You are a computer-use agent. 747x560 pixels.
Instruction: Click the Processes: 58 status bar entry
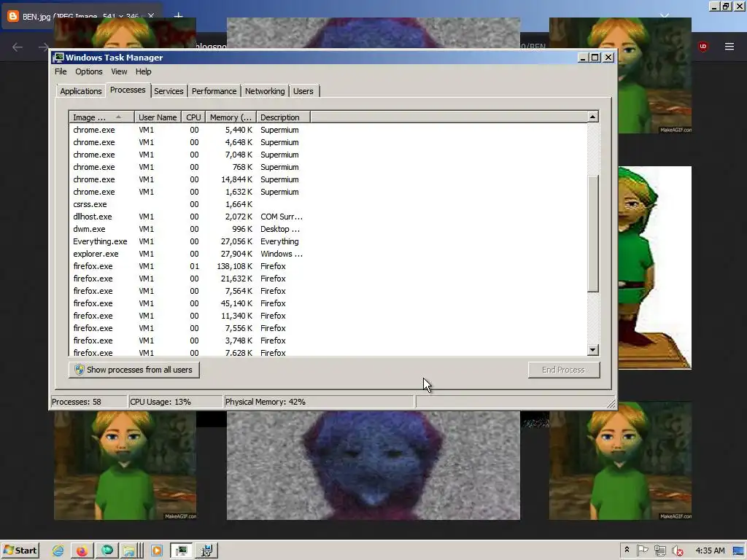pyautogui.click(x=88, y=402)
